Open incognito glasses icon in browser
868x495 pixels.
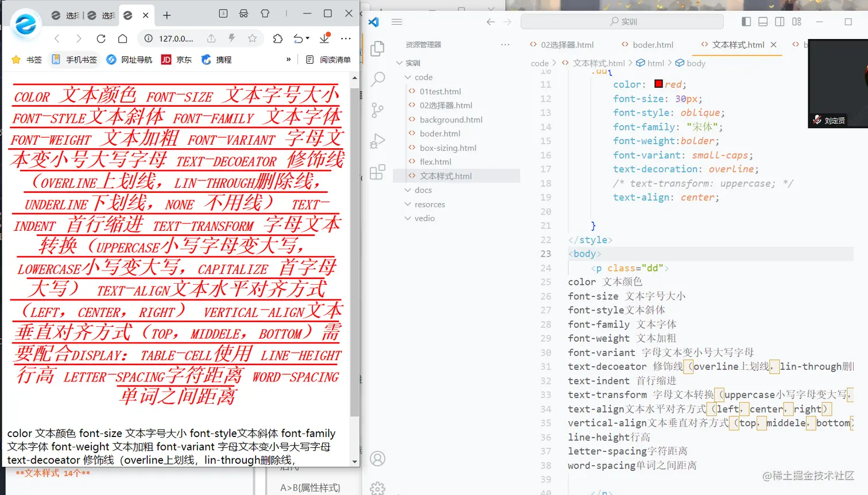click(x=244, y=13)
